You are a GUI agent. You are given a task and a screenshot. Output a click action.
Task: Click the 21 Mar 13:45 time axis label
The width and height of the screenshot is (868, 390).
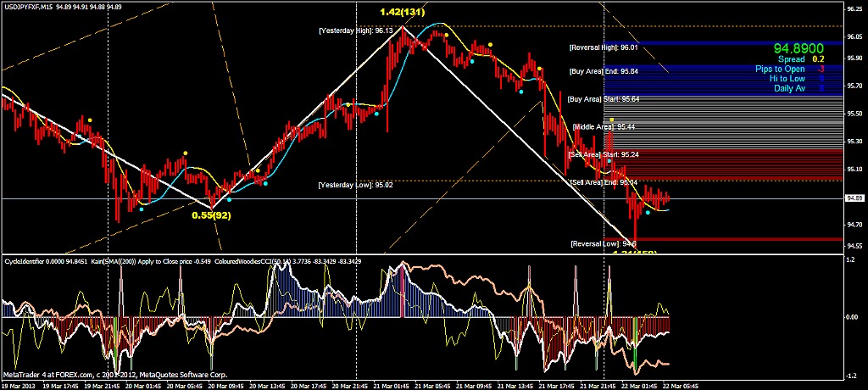coord(515,386)
